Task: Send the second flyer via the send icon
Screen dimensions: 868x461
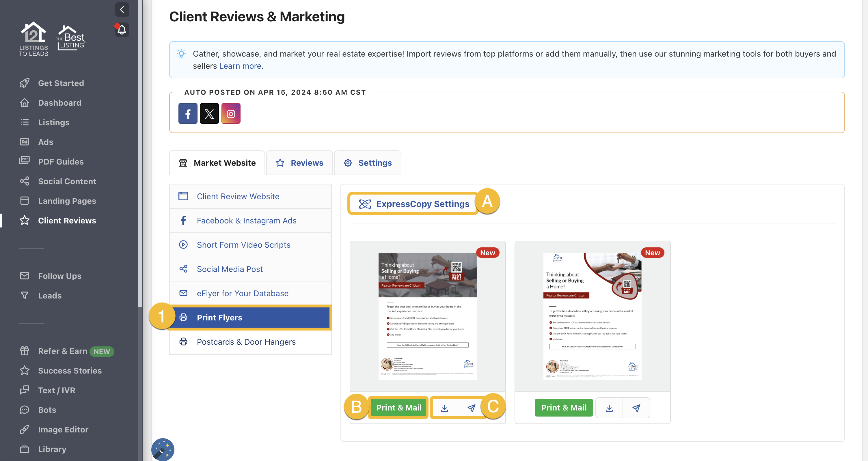Action: 636,408
